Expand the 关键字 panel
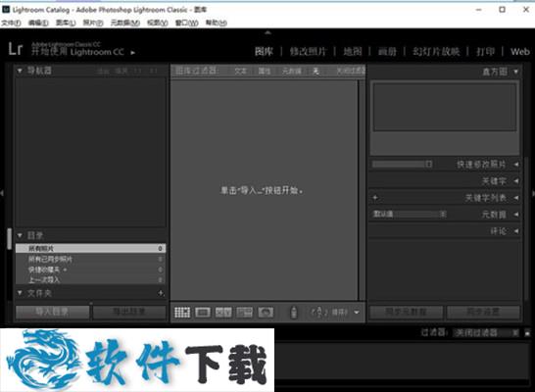This screenshot has height=392, width=535. (x=516, y=181)
